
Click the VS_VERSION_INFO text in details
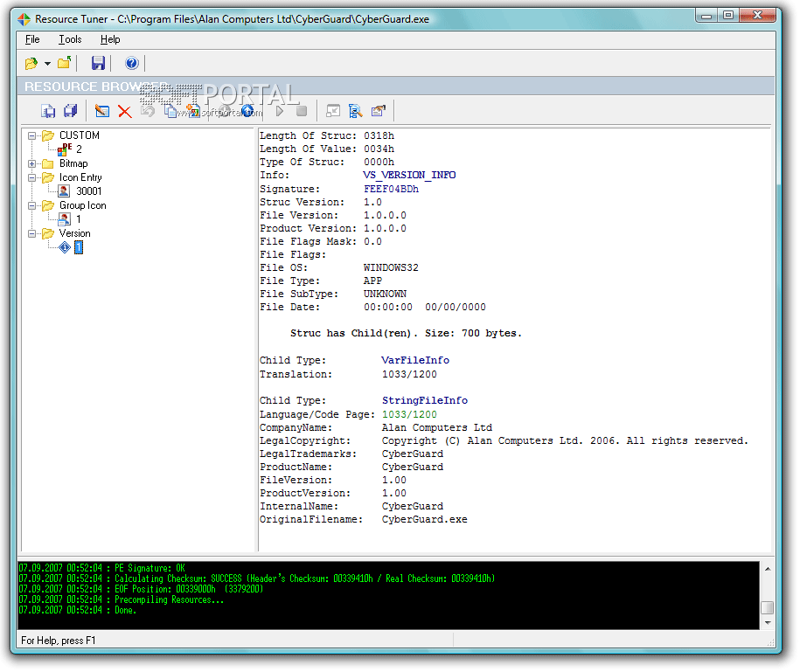pos(409,175)
